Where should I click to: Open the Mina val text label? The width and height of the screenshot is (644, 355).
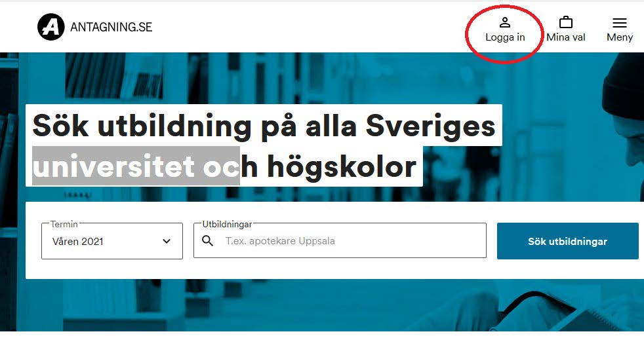point(566,37)
